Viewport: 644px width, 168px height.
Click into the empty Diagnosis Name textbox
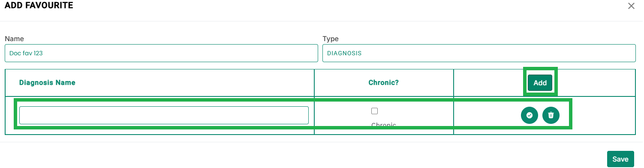[164, 115]
